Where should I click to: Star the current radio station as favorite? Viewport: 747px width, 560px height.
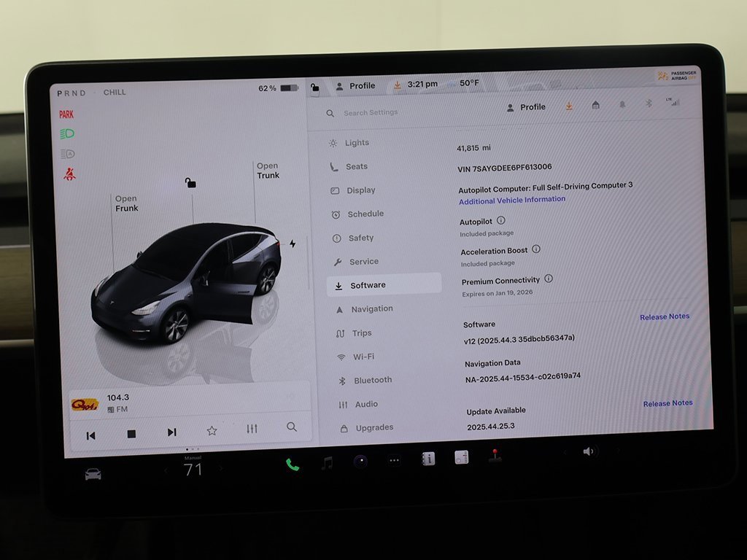(211, 431)
